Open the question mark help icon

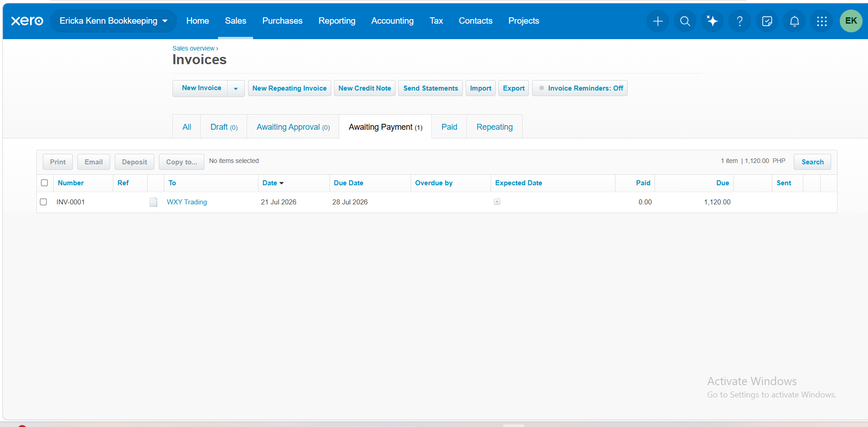740,21
